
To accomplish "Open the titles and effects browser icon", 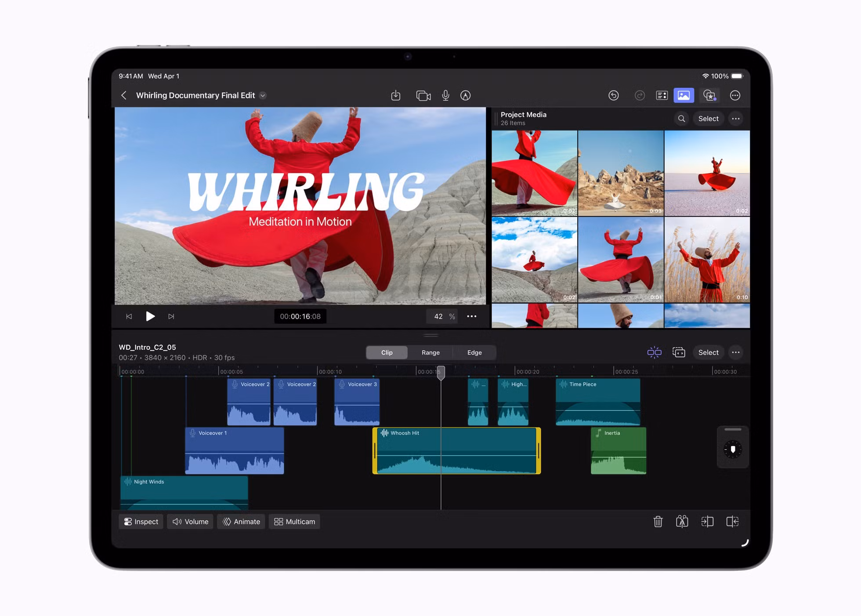I will 710,95.
